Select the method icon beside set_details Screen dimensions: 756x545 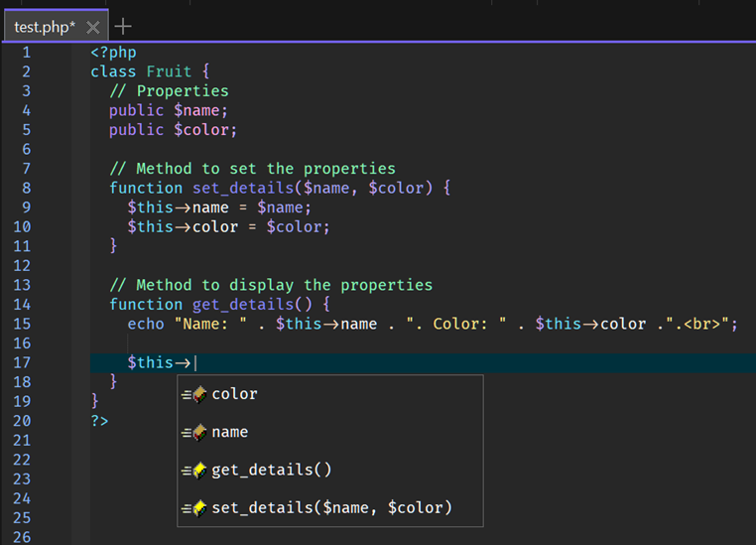(194, 508)
